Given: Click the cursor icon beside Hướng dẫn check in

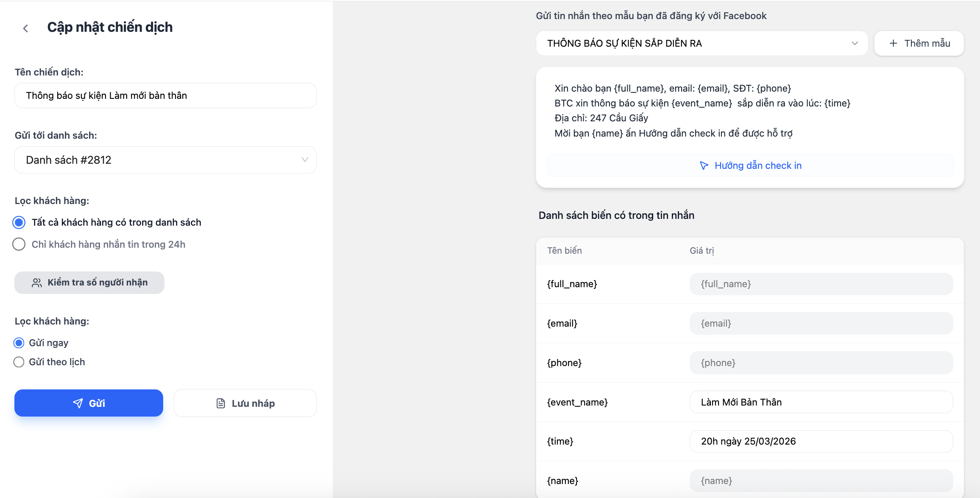Looking at the screenshot, I should [704, 165].
